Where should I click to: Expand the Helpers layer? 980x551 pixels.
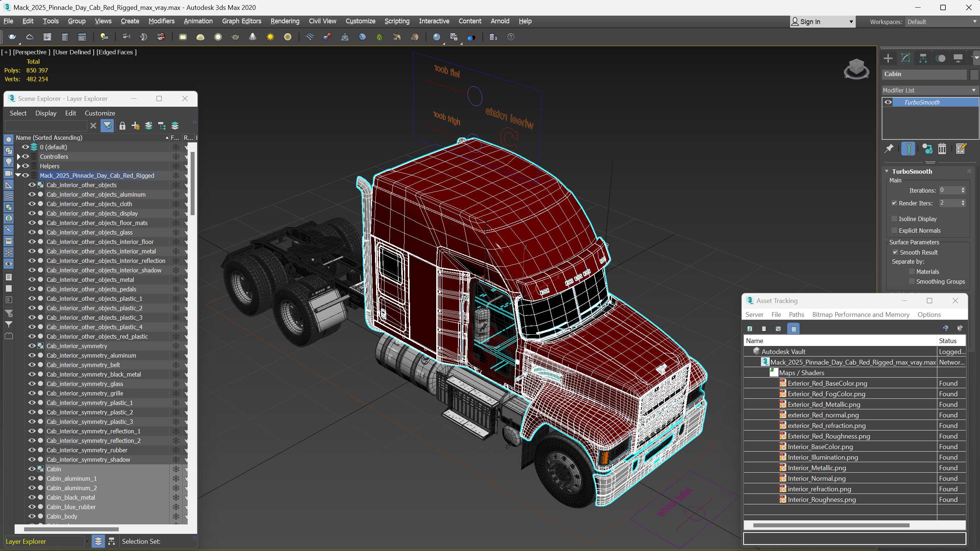click(18, 166)
